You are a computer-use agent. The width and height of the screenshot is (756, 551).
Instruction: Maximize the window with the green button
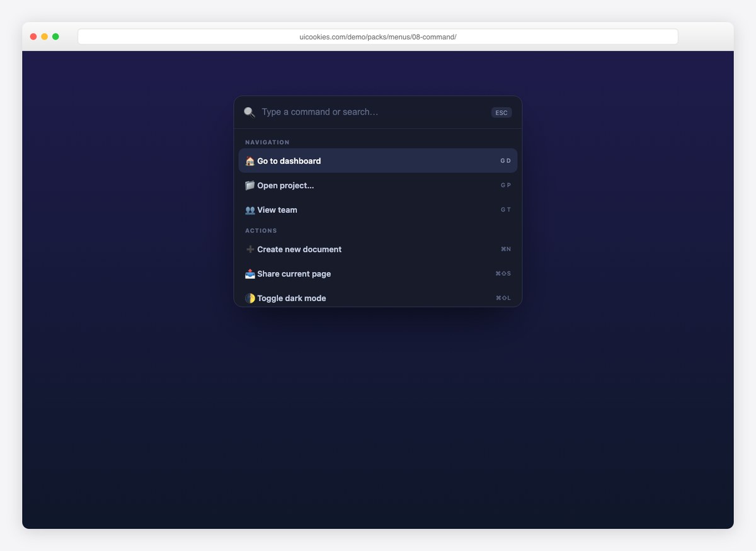coord(55,37)
